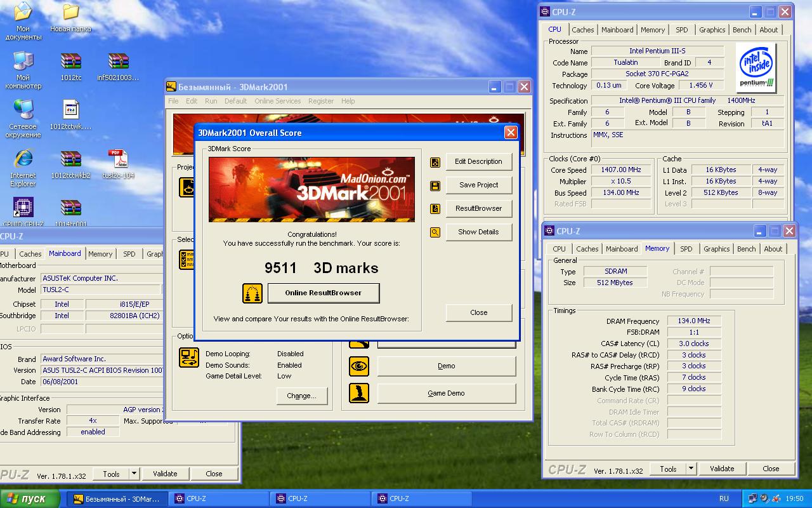
Task: Click the Options monitor-and-music icon in 3DMark2001
Action: [x=189, y=358]
